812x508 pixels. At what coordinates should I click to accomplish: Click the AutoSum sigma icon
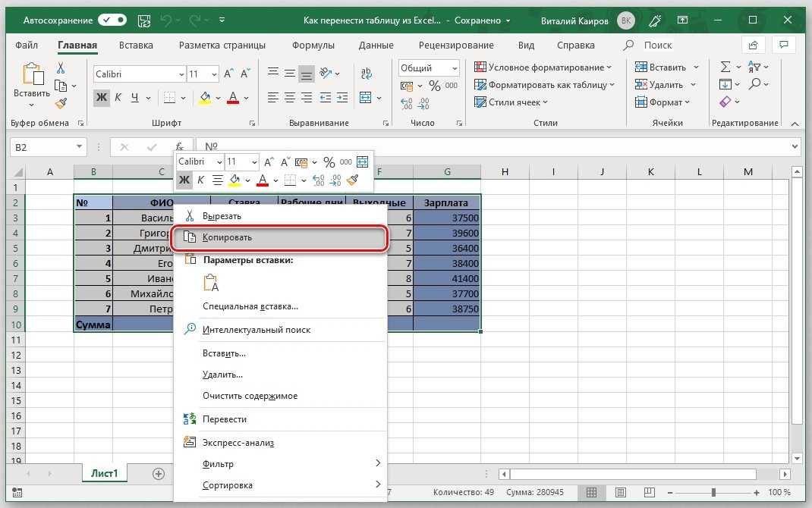(725, 67)
